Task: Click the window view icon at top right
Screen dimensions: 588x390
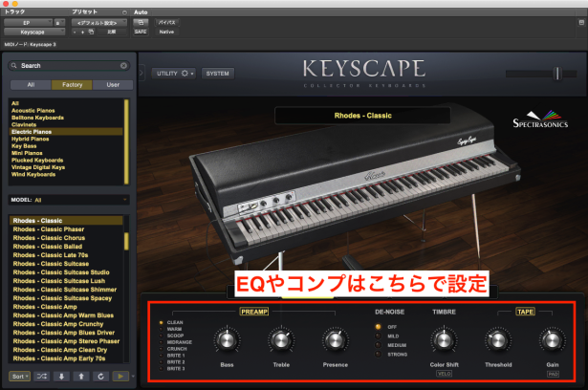Action: coord(581,23)
